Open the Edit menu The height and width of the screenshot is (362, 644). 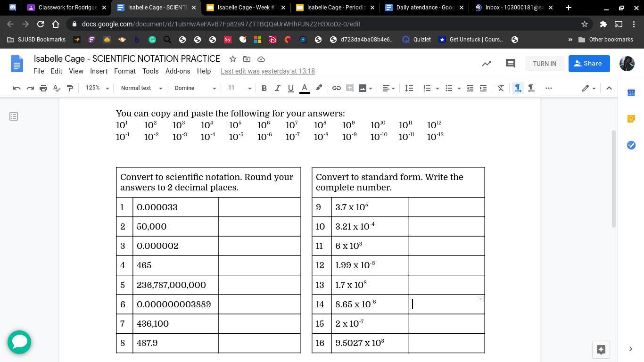click(56, 71)
